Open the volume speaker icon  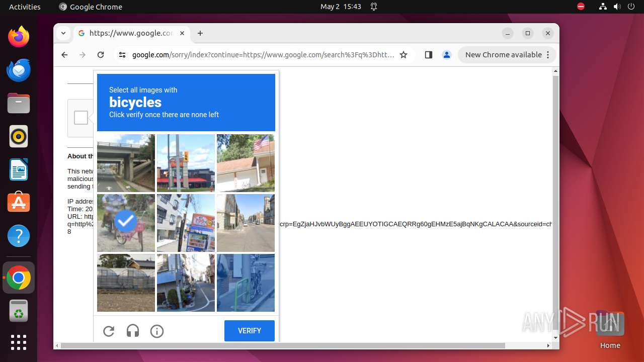(617, 7)
